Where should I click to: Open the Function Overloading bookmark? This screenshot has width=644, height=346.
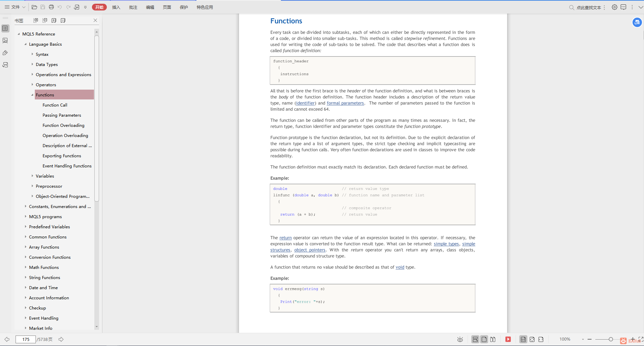(x=64, y=125)
